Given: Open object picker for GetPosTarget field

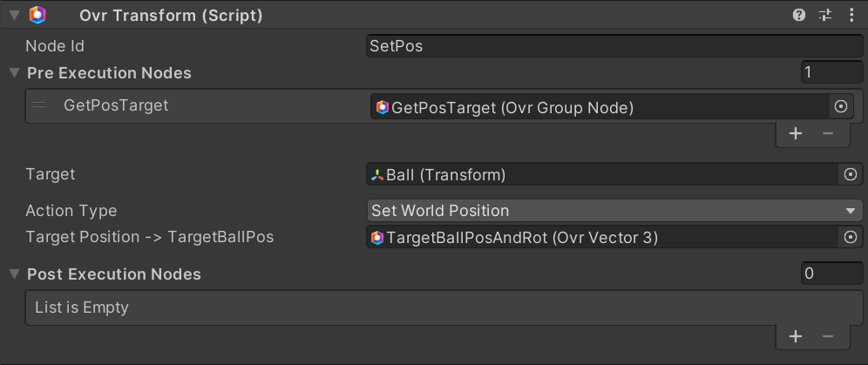Looking at the screenshot, I should (841, 106).
